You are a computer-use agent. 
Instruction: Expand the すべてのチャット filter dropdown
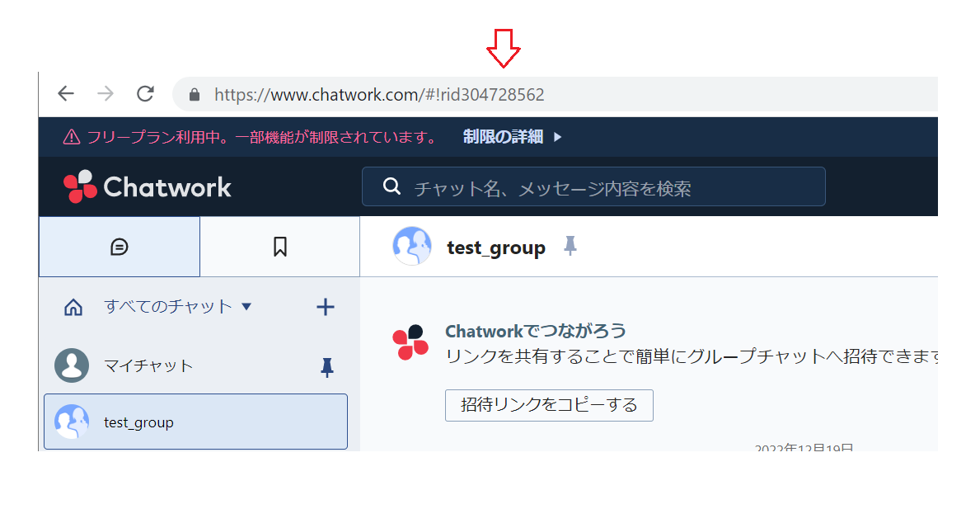246,307
